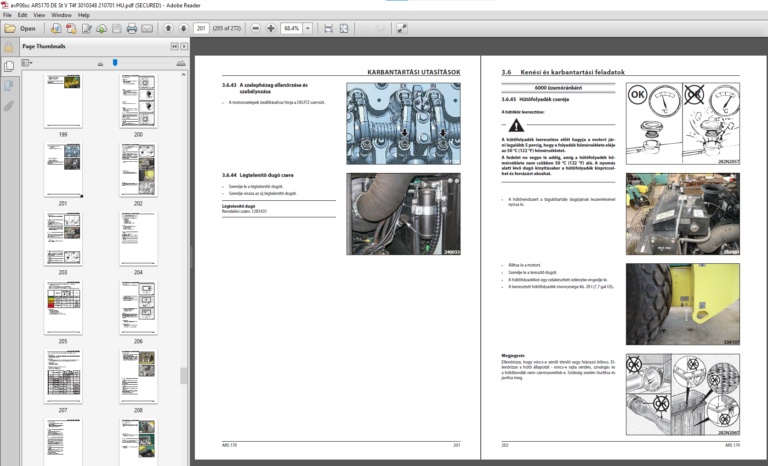Click the page number input field
This screenshot has height=466, width=768.
(201, 28)
